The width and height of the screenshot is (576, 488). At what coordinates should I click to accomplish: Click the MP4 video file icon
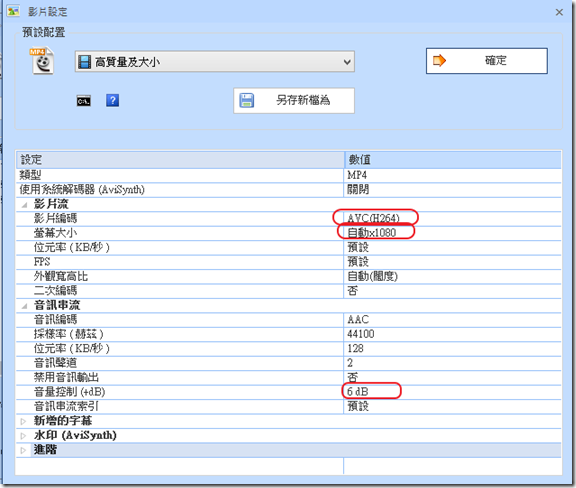(x=42, y=61)
